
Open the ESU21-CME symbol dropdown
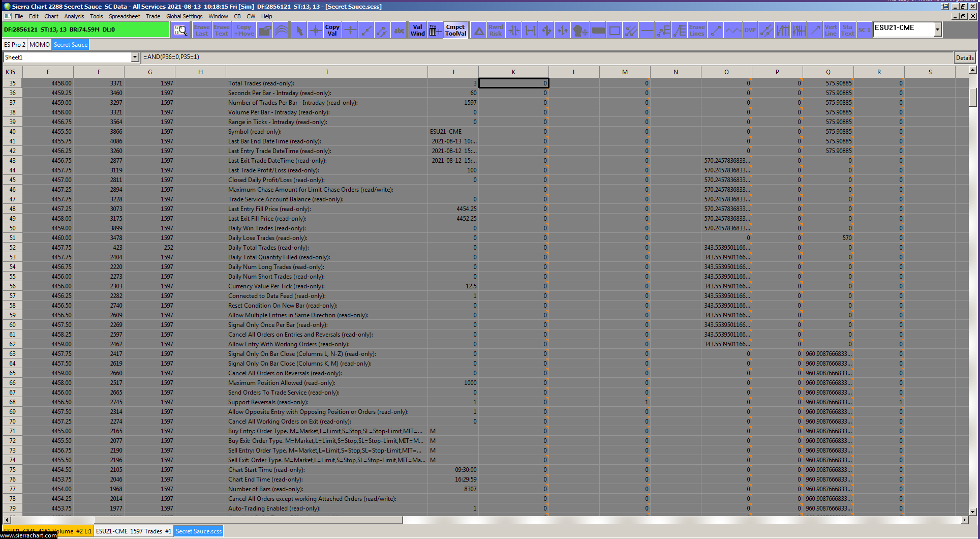[937, 30]
